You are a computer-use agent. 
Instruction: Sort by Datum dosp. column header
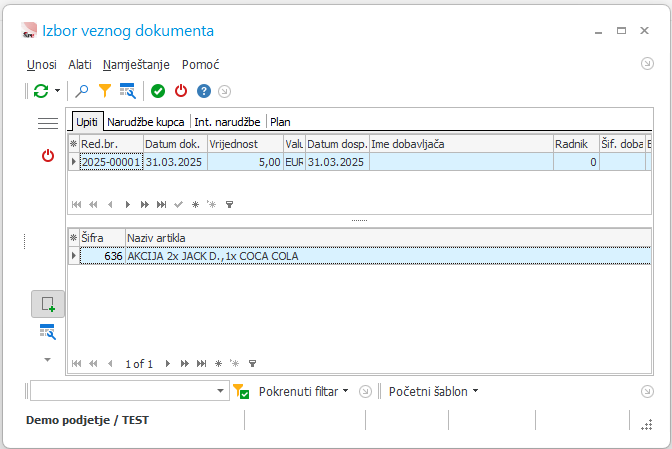[x=337, y=144]
